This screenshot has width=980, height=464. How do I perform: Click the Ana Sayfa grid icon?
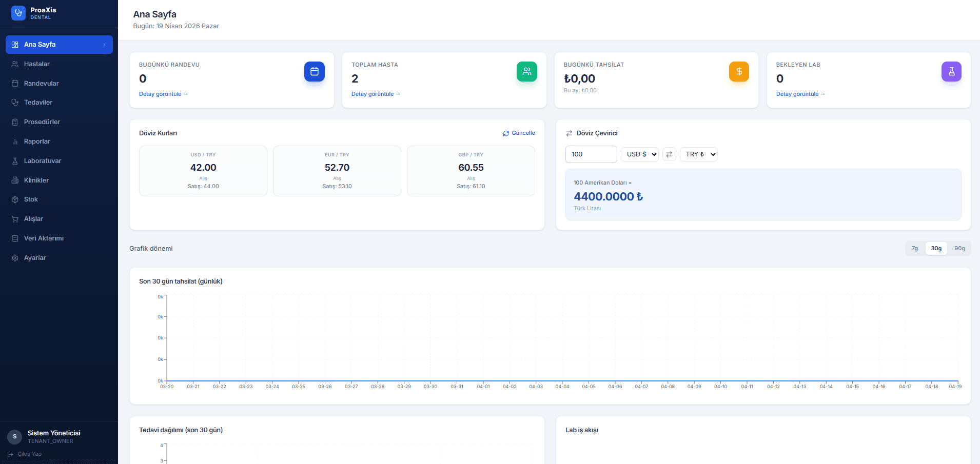(15, 45)
